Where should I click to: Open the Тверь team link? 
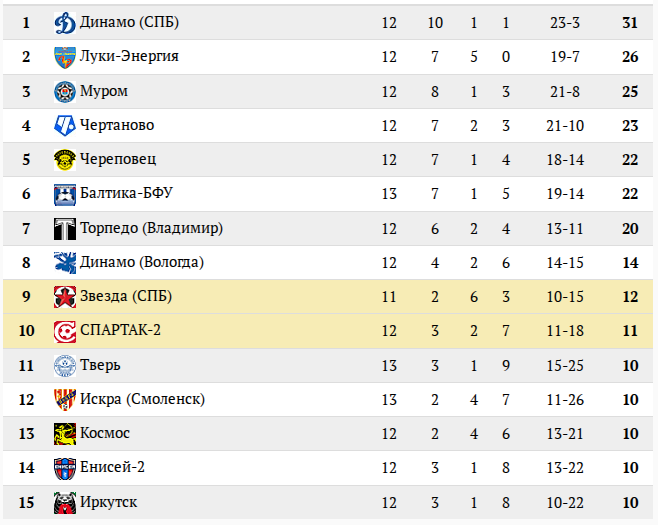pos(100,365)
